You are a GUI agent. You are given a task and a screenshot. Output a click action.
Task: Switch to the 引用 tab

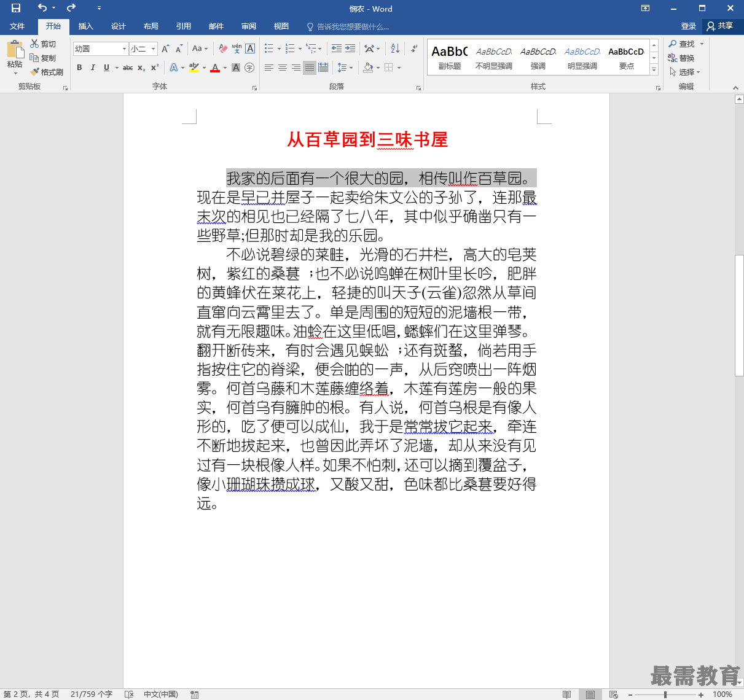(x=184, y=26)
